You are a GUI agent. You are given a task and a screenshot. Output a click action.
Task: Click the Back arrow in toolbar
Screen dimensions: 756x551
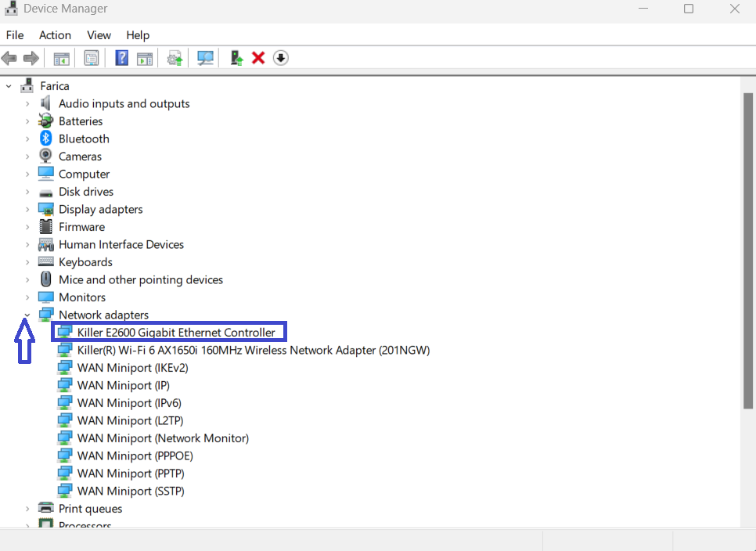(x=9, y=58)
